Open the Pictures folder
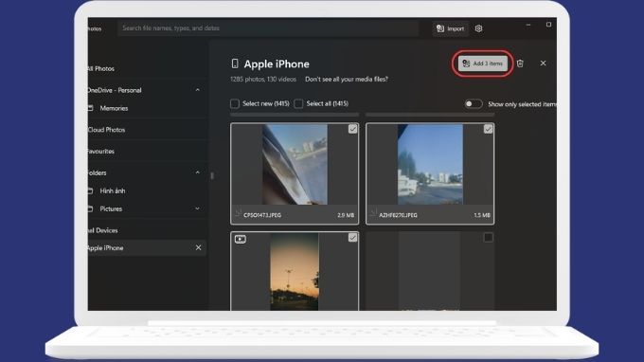644x362 pixels. pos(111,208)
